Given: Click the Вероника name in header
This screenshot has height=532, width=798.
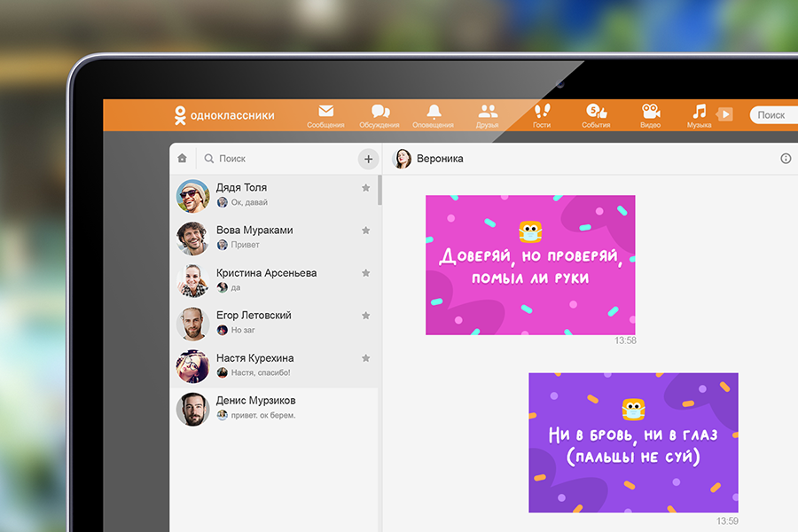Looking at the screenshot, I should [440, 159].
